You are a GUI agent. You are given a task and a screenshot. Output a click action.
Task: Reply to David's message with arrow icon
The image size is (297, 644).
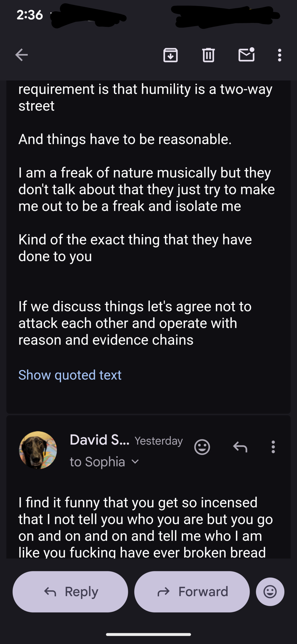point(240,447)
